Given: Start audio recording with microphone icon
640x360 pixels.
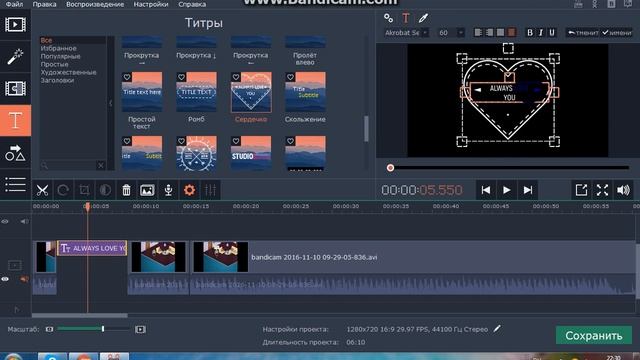Looking at the screenshot, I should coord(168,190).
